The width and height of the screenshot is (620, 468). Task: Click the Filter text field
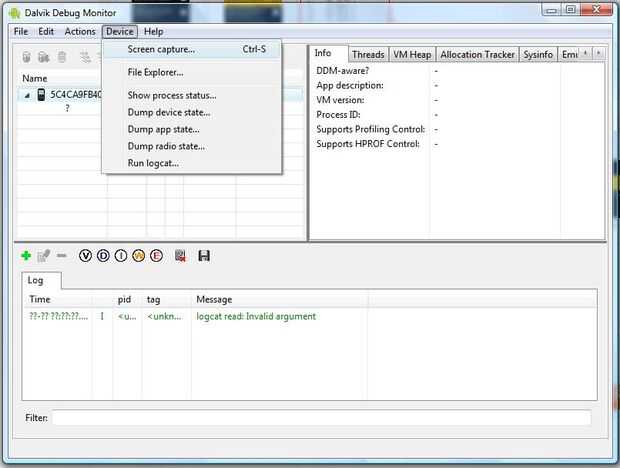click(321, 417)
